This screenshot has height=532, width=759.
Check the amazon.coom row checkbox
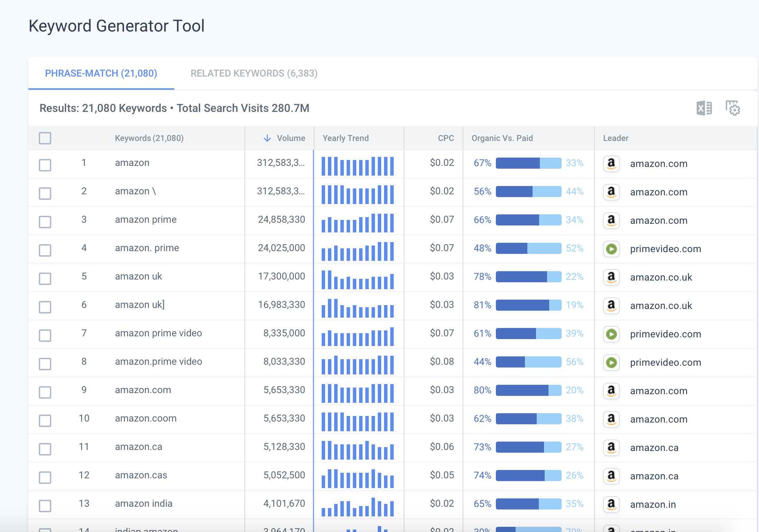click(45, 420)
